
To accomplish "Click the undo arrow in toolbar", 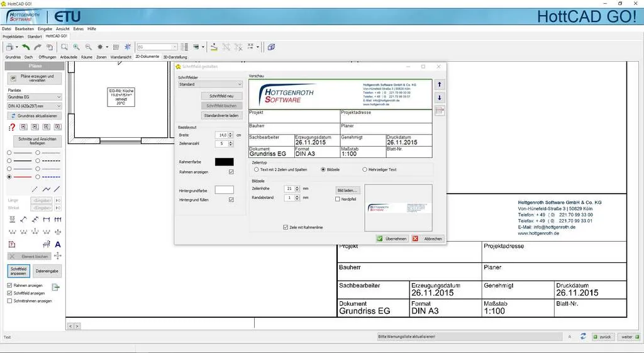I will pyautogui.click(x=26, y=47).
